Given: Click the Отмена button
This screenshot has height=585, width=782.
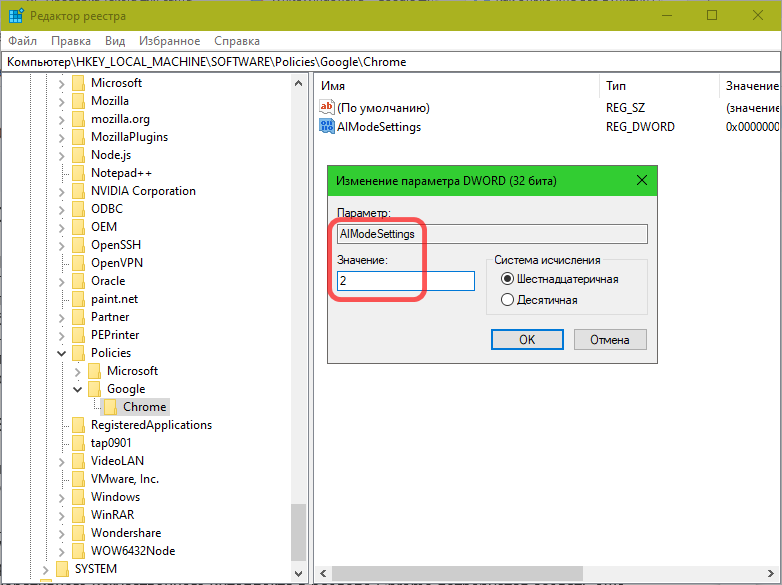Looking at the screenshot, I should (609, 339).
